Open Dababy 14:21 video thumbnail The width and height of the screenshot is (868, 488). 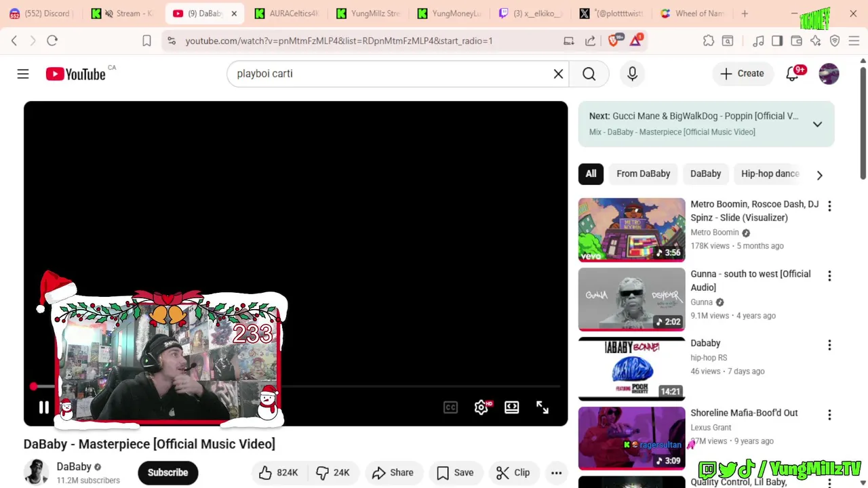pyautogui.click(x=631, y=369)
